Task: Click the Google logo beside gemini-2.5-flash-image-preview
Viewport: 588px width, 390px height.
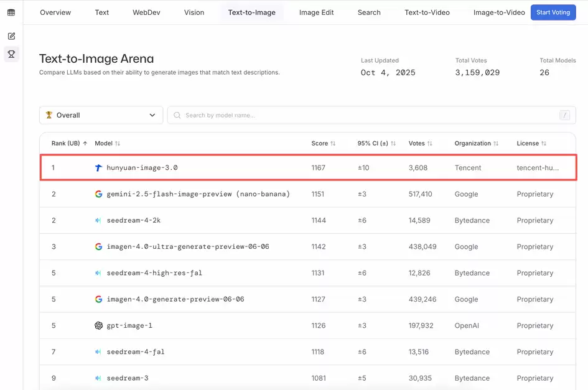Action: [98, 194]
